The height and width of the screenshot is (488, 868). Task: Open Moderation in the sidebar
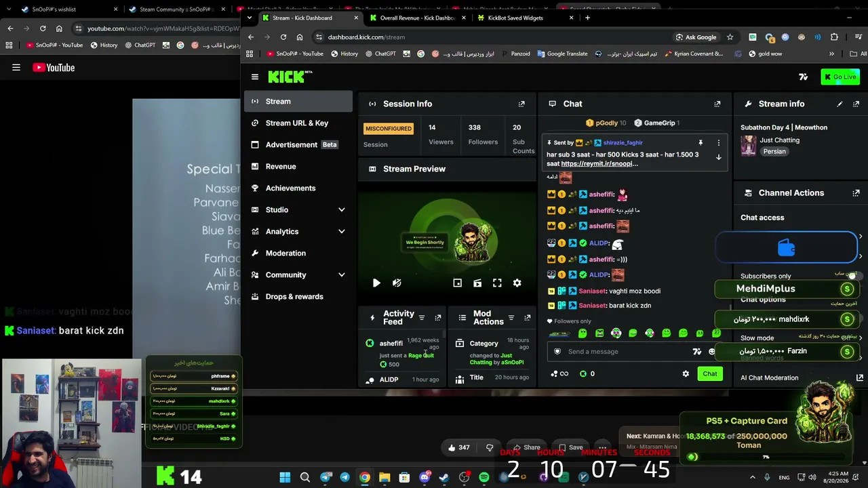[298, 253]
